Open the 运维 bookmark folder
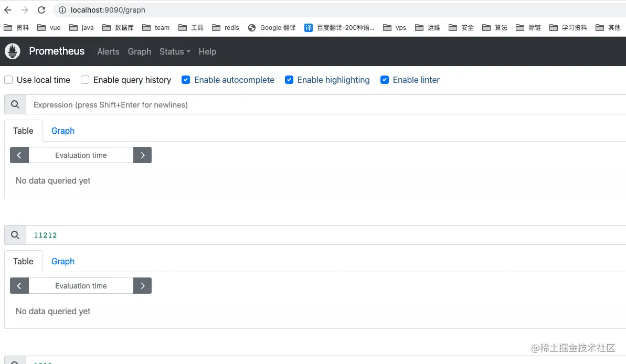 click(428, 28)
